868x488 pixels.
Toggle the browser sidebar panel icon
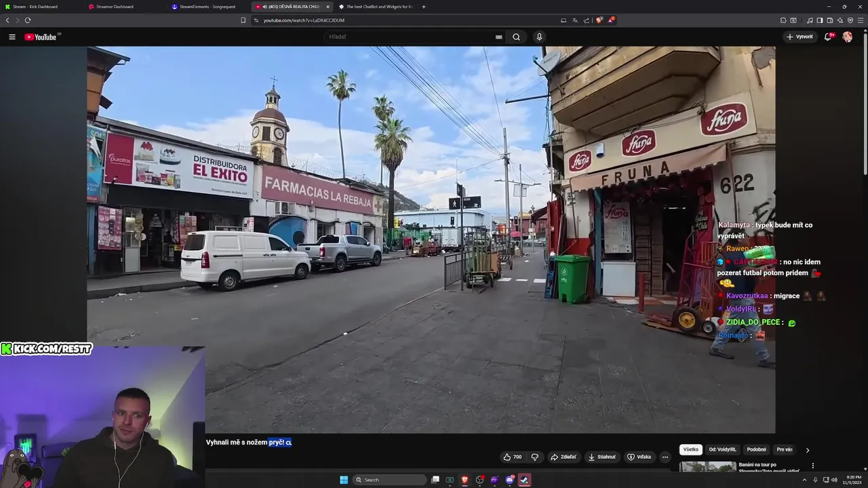point(819,20)
